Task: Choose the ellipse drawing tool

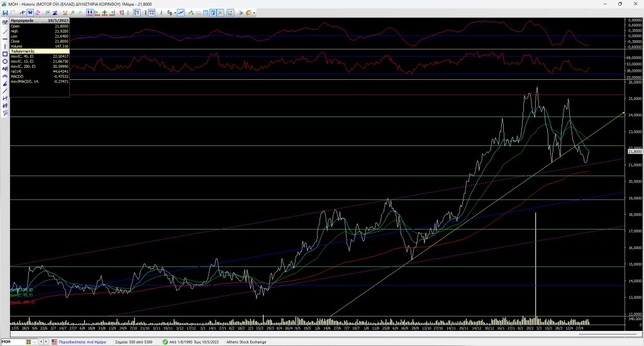Action: [x=5, y=62]
